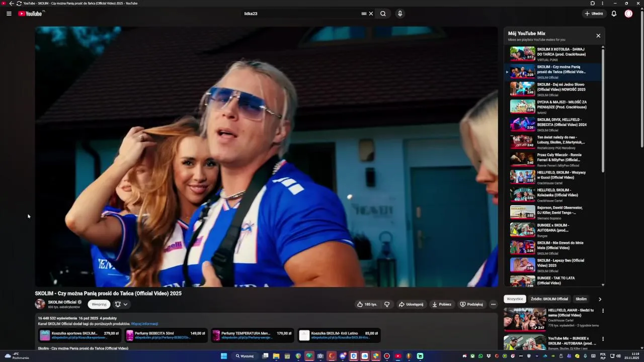Screen dimensions: 644x362
Task: Play BUNGEE x SKOLIM - AUTOBANA mix entry
Action: coord(552,230)
